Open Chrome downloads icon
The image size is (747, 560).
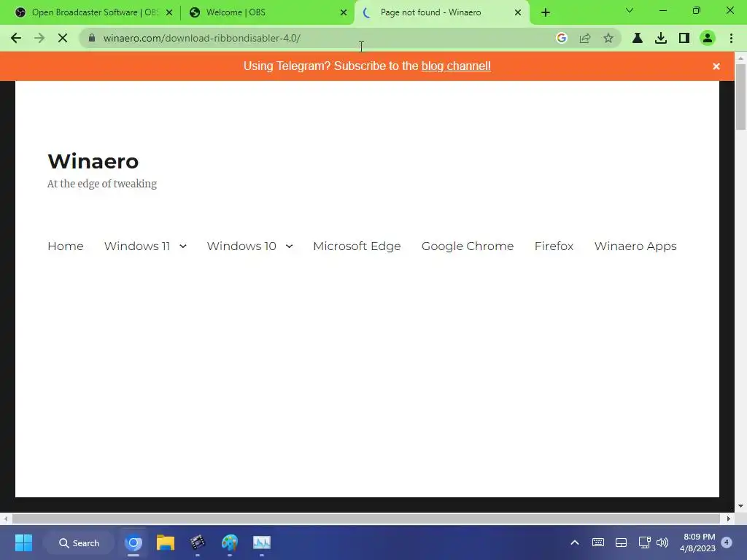coord(661,38)
